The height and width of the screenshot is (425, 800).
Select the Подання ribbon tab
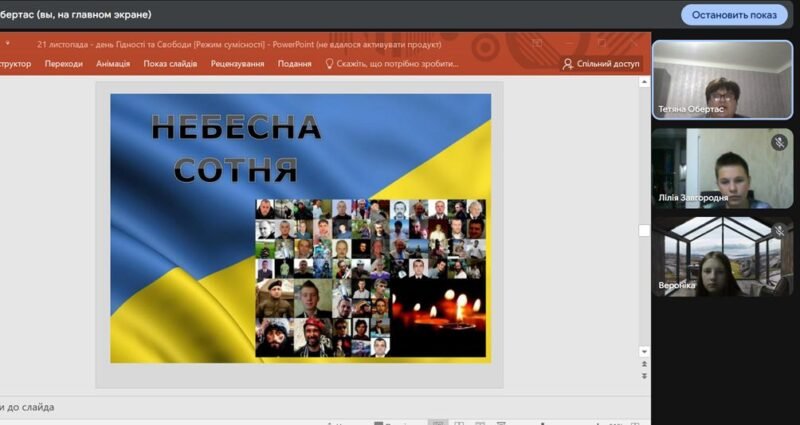[294, 64]
